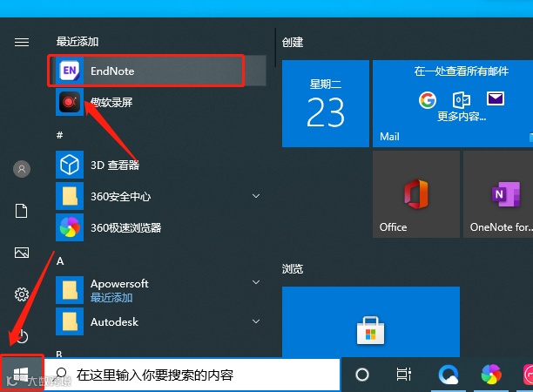Open the Office tile
The width and height of the screenshot is (533, 392).
coord(416,194)
